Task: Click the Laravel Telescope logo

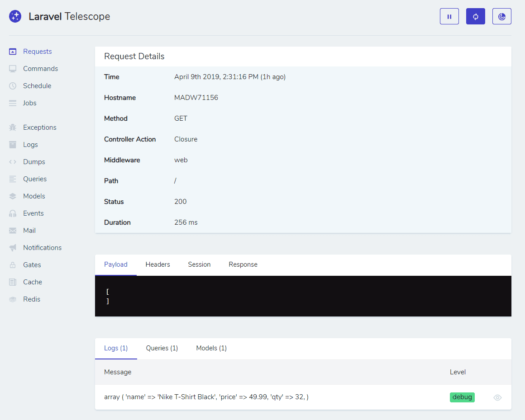Action: tap(15, 16)
